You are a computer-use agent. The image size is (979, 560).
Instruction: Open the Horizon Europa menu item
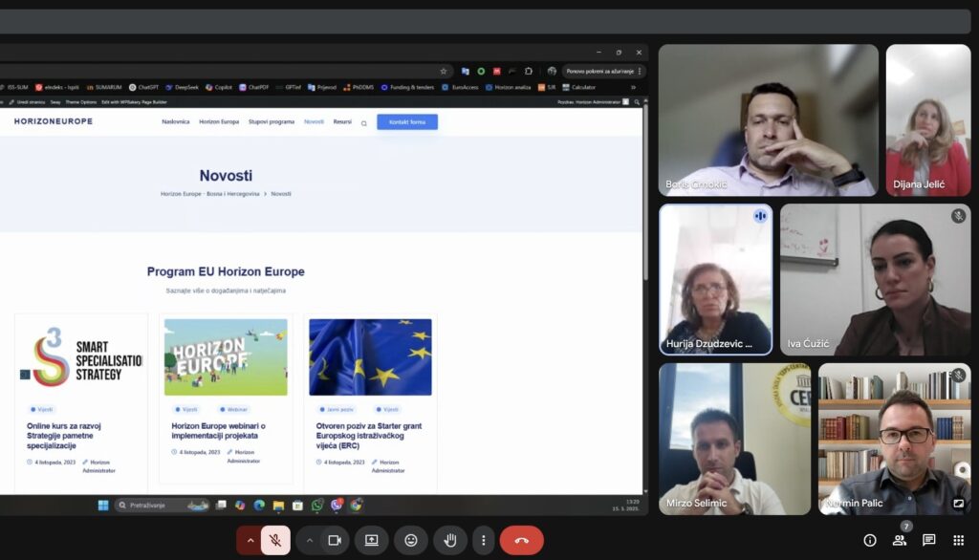pyautogui.click(x=219, y=122)
